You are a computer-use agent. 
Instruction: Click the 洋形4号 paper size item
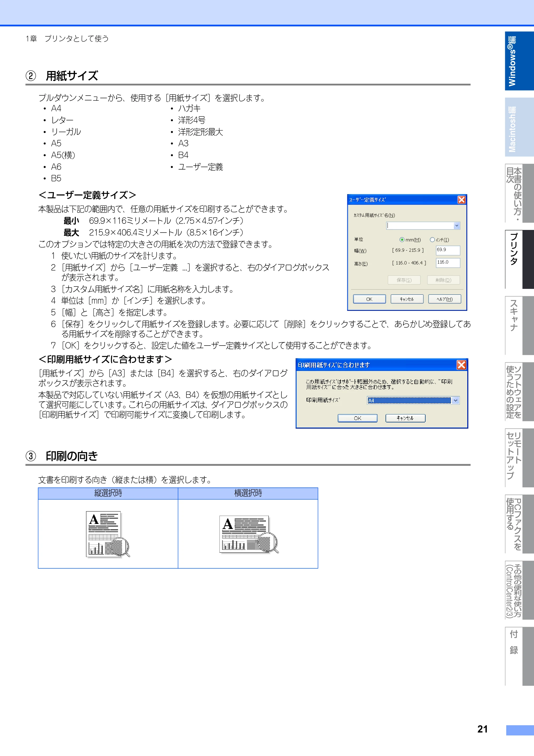pos(192,120)
